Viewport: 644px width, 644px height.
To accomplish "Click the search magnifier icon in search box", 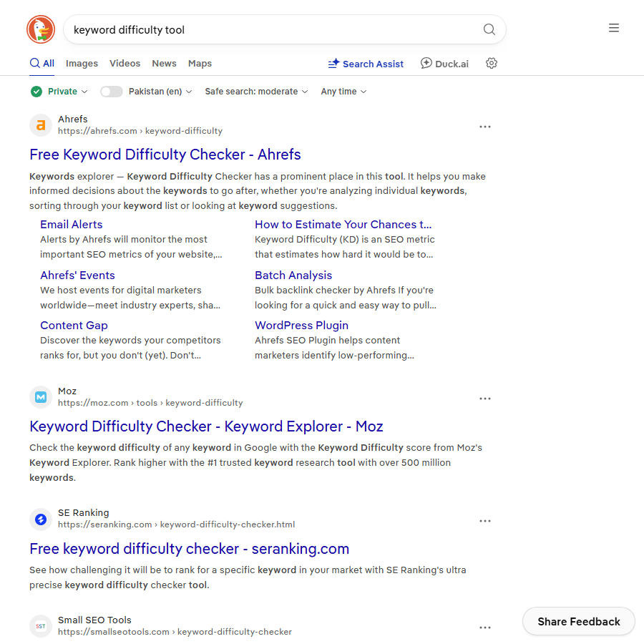I will (489, 29).
